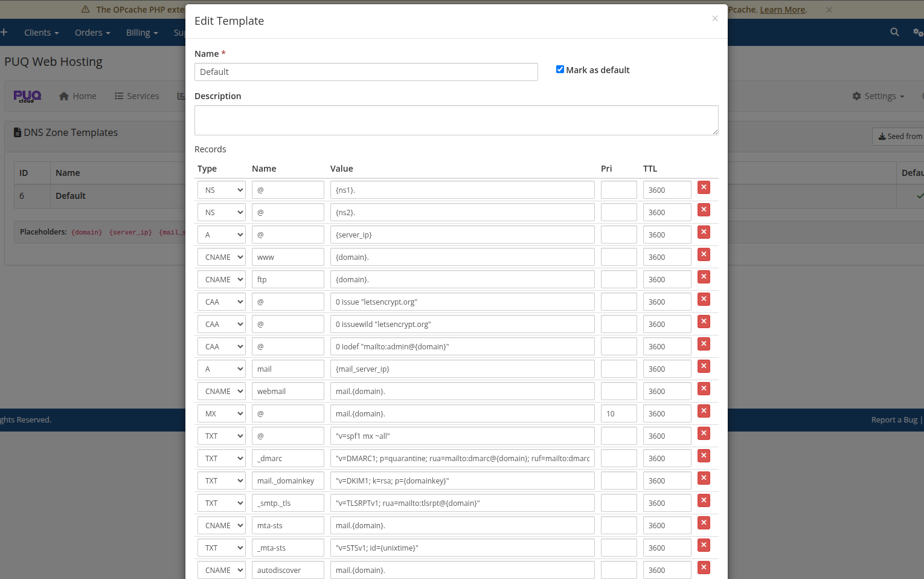The height and width of the screenshot is (579, 924).
Task: Remove the www CNAME record
Action: [704, 254]
